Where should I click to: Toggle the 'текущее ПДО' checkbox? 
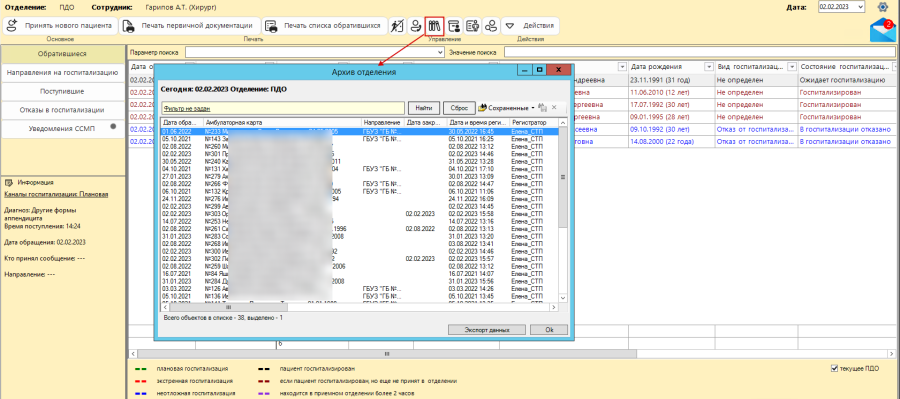835,369
